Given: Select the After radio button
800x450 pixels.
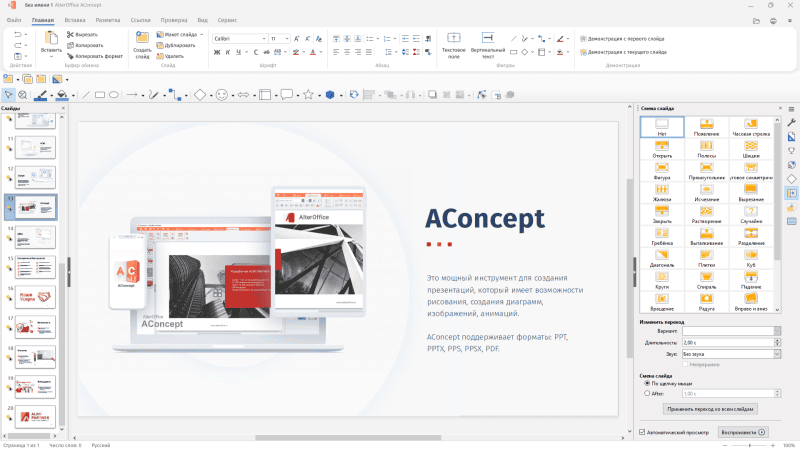Looking at the screenshot, I should pyautogui.click(x=647, y=393).
